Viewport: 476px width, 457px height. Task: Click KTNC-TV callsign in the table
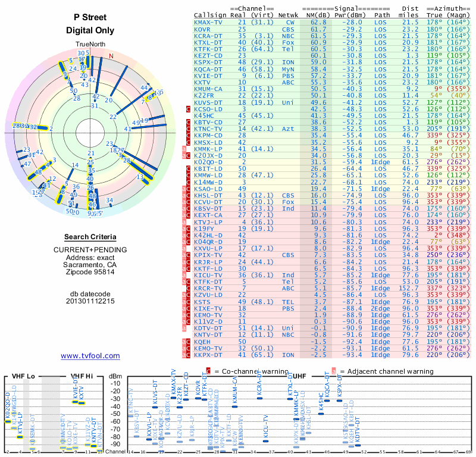(208, 129)
